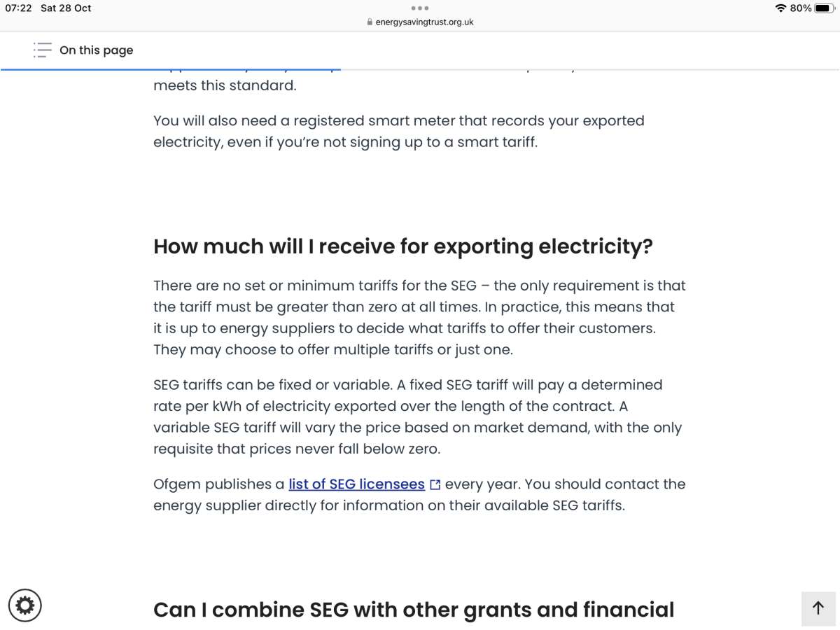Click the "SEG tariffs can be fixed" paragraph
The width and height of the screenshot is (840, 630).
(418, 416)
